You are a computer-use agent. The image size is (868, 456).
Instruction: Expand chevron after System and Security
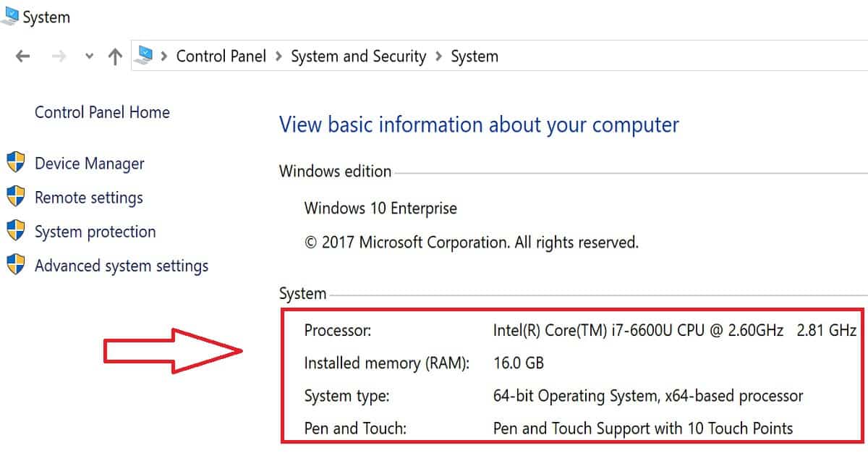[x=439, y=56]
